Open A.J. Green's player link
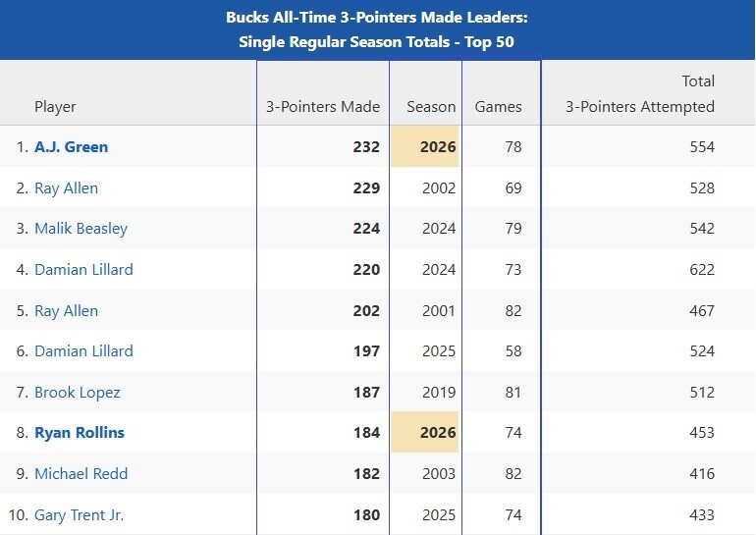This screenshot has height=535, width=756. click(x=71, y=147)
